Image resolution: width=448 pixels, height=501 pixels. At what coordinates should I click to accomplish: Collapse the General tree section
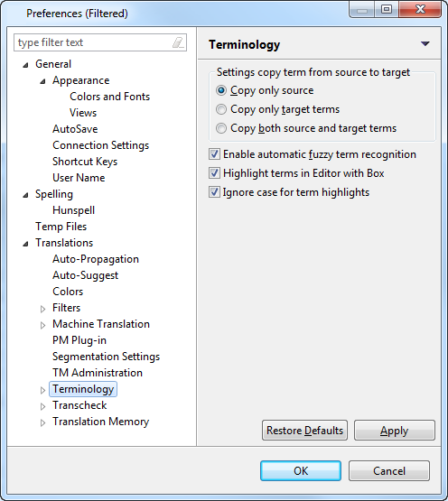point(25,65)
